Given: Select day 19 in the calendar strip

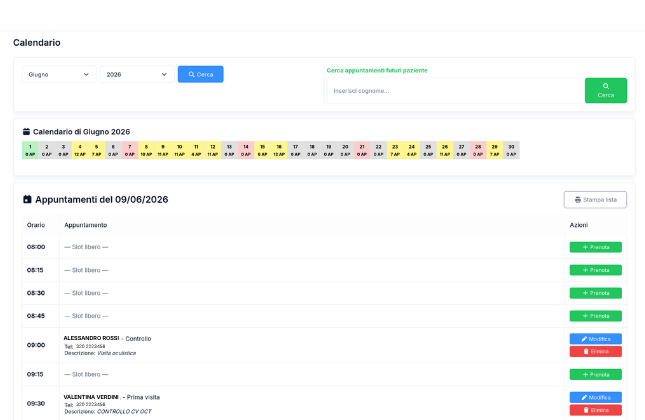Looking at the screenshot, I should coord(329,150).
